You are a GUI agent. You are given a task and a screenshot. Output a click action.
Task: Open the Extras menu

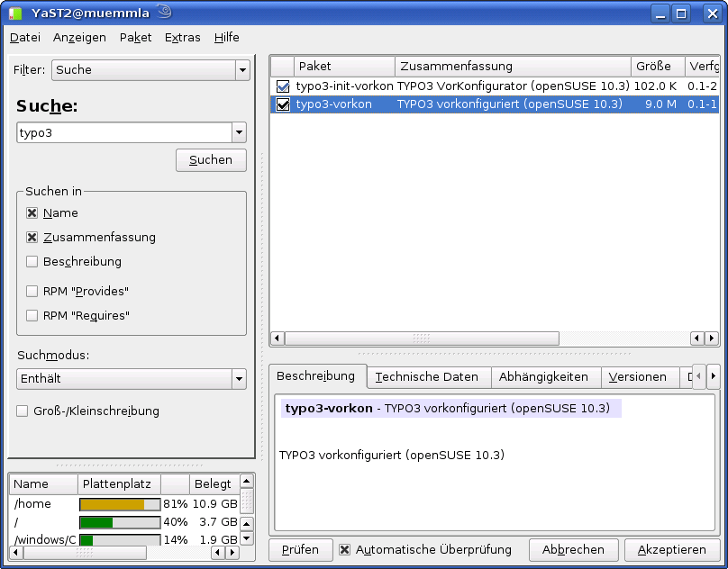183,38
